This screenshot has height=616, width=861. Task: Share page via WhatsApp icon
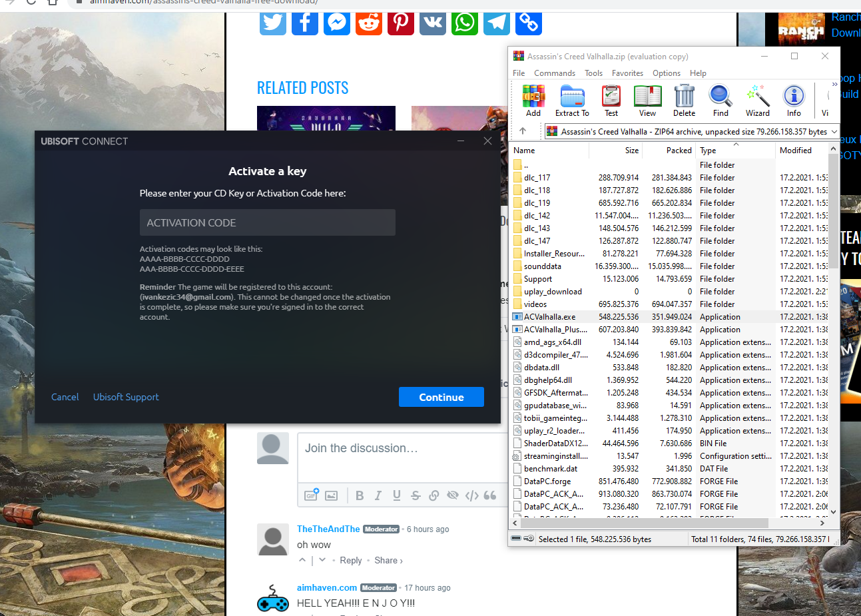pos(465,22)
